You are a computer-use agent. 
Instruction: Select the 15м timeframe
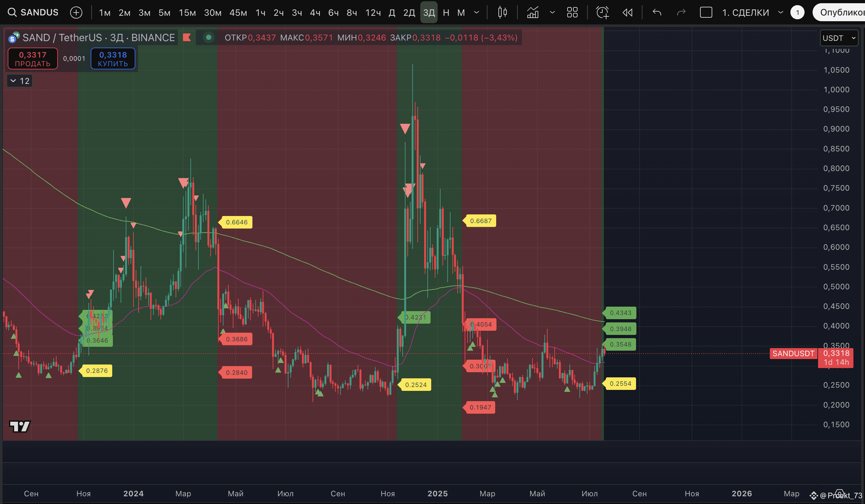(187, 13)
